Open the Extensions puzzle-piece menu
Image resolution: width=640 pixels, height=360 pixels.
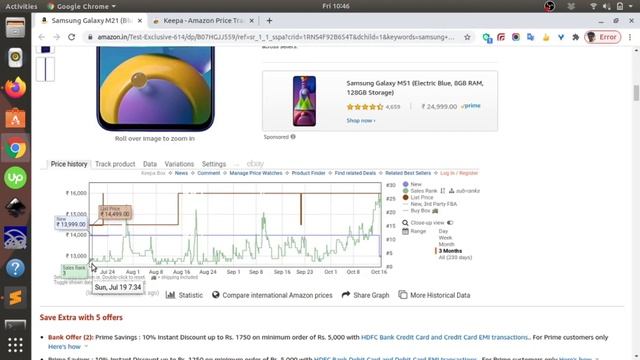[x=576, y=37]
